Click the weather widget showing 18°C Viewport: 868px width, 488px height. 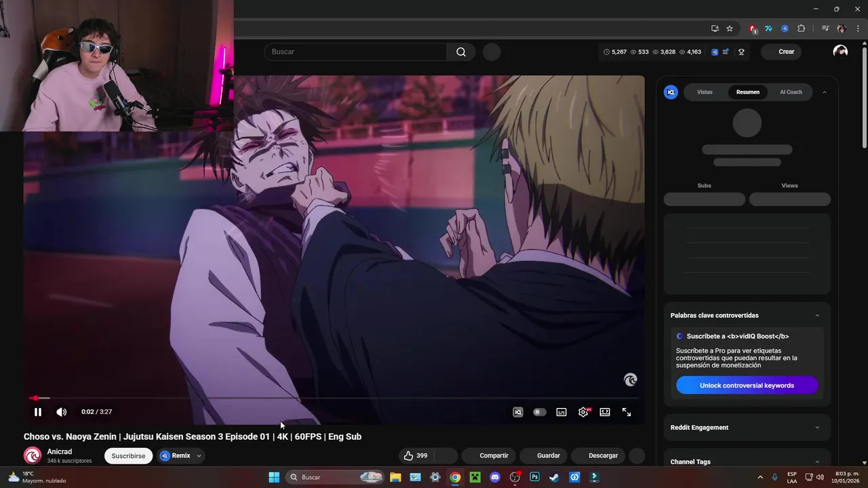(x=37, y=477)
